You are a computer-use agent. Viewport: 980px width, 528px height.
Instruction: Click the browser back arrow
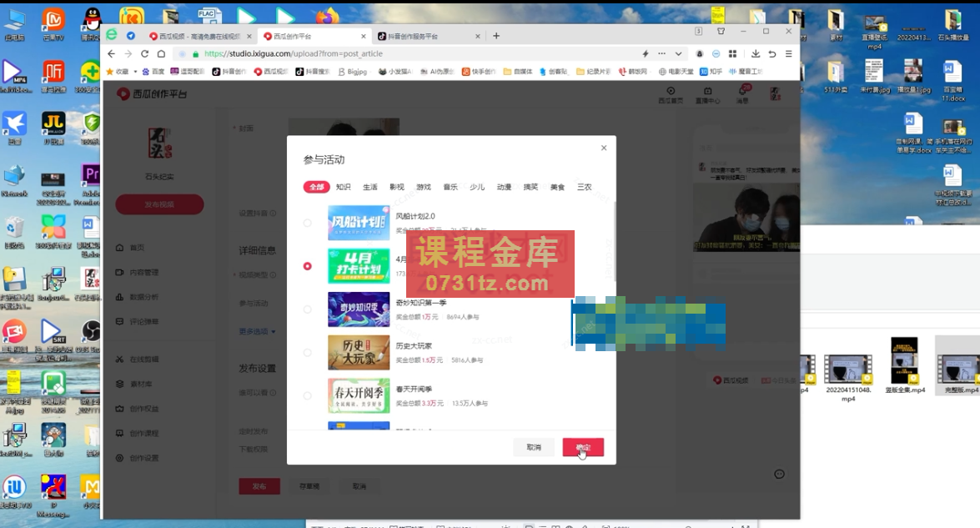pyautogui.click(x=111, y=53)
